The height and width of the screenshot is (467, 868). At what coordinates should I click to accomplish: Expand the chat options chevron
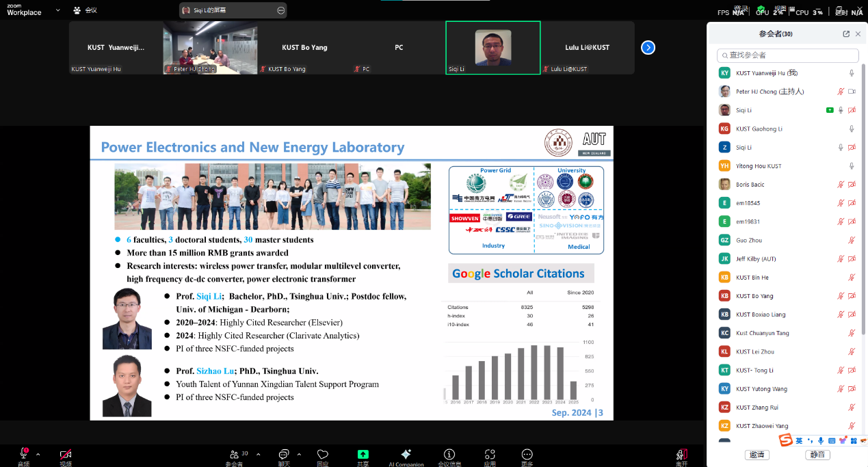coord(298,454)
